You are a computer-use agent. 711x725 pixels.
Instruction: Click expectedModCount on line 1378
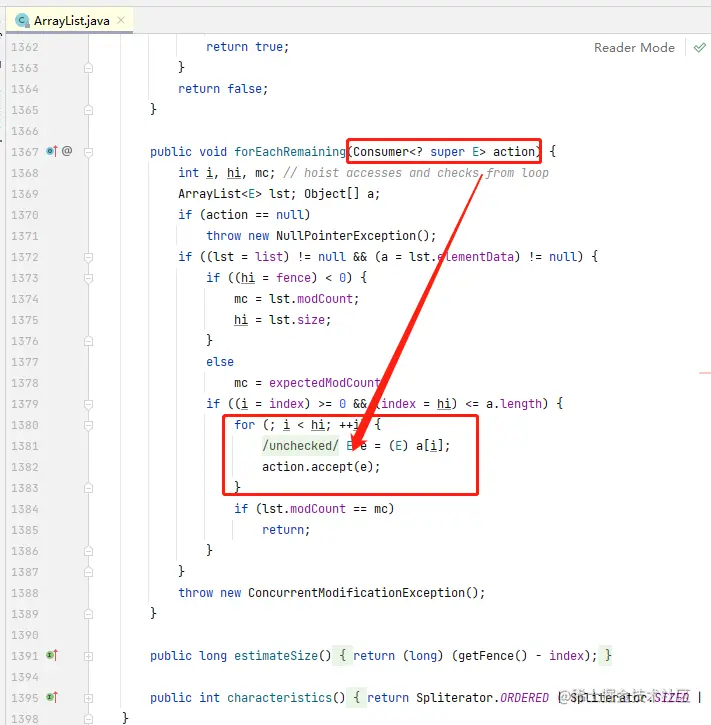(325, 383)
